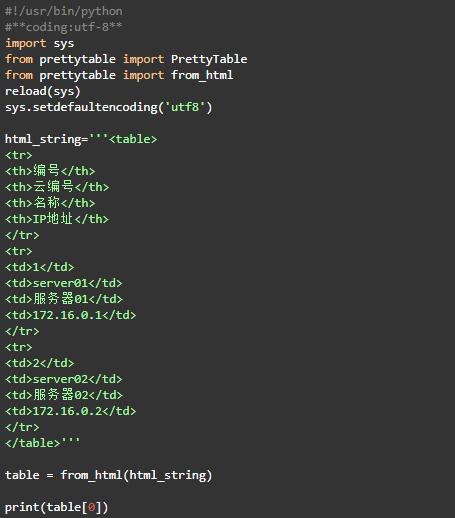The height and width of the screenshot is (518, 455).
Task: Click the 云编号 table header line
Action: pyautogui.click(x=57, y=187)
